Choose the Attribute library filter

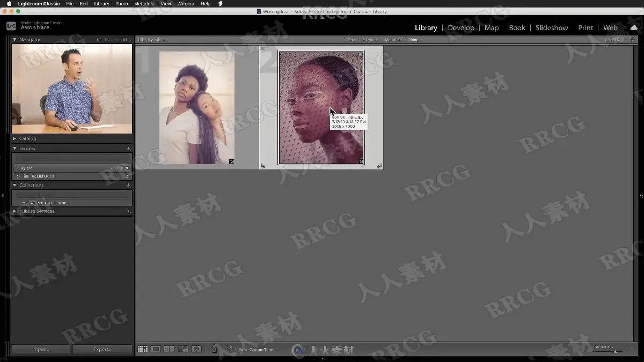tap(370, 40)
